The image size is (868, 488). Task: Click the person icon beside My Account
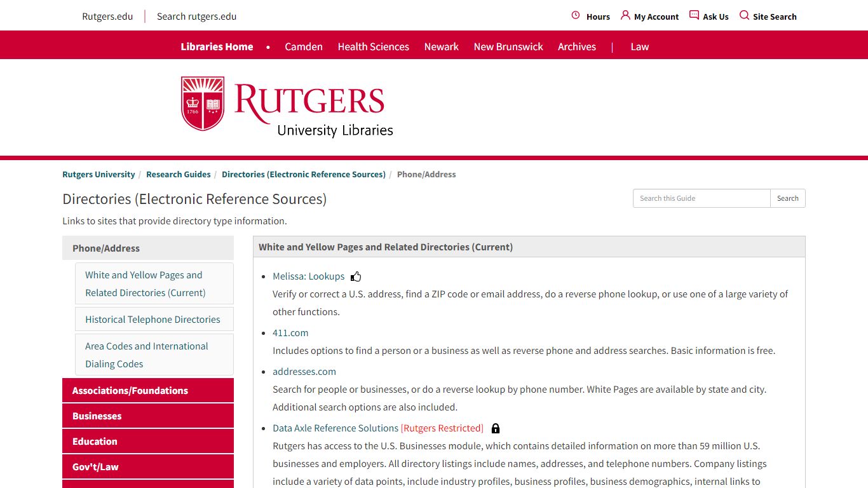coord(625,15)
